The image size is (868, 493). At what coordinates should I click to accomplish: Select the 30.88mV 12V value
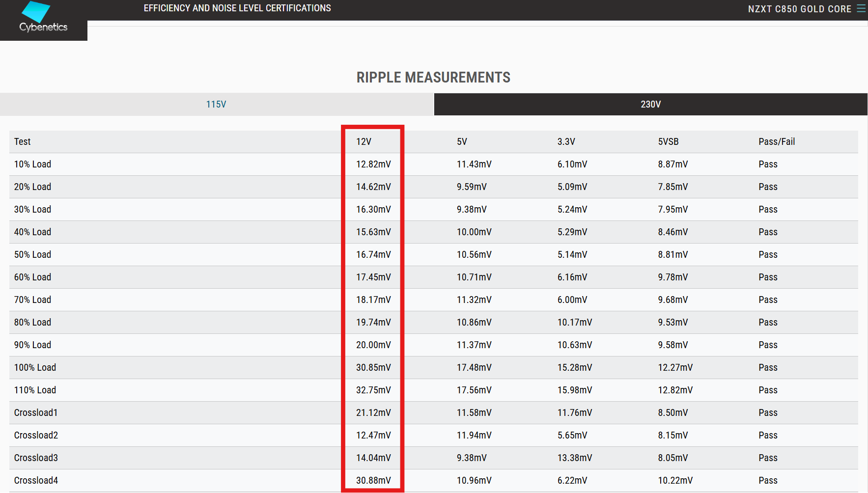[x=373, y=480]
